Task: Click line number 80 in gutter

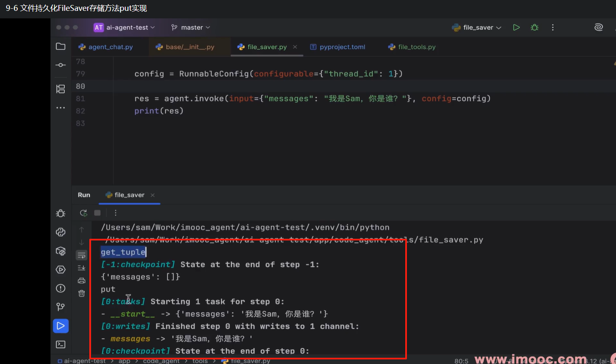Action: tap(80, 86)
